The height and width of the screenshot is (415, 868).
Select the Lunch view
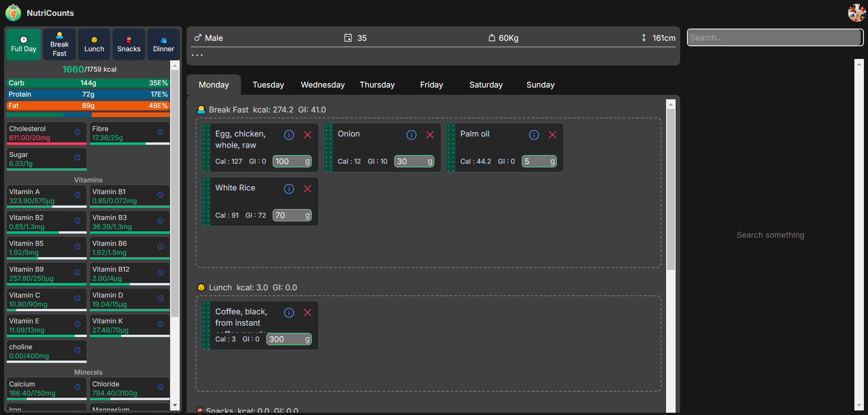click(x=94, y=44)
